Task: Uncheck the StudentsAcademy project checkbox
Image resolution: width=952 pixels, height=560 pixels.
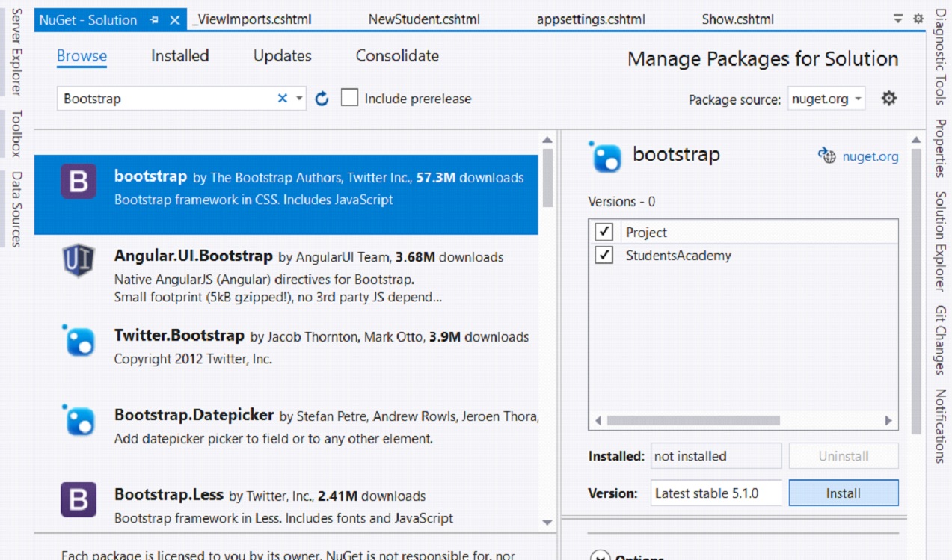Action: (604, 255)
